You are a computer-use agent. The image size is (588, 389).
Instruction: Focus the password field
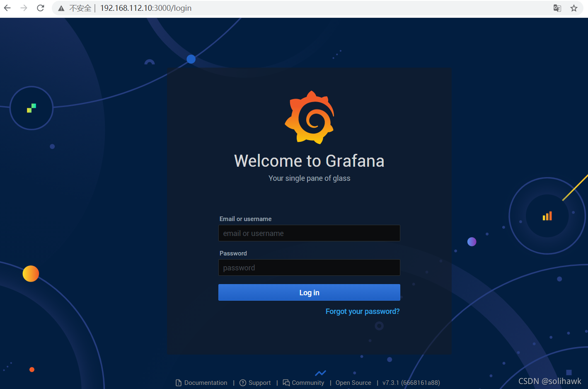309,267
